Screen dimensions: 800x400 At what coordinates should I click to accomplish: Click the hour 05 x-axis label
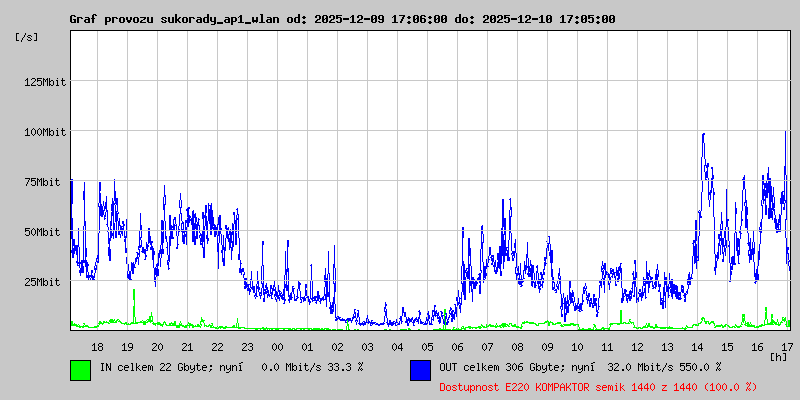(x=428, y=347)
